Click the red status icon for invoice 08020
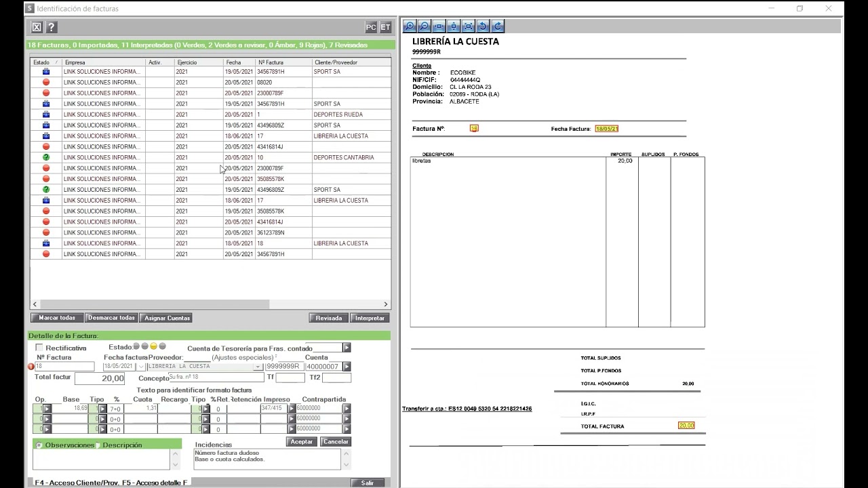Image resolution: width=868 pixels, height=488 pixels. pyautogui.click(x=46, y=82)
